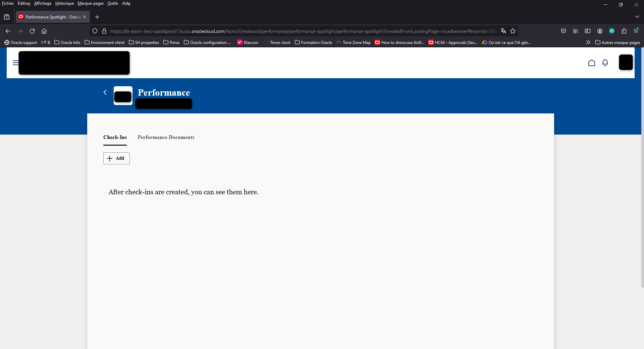Open the extensions puzzle icon

point(624,31)
